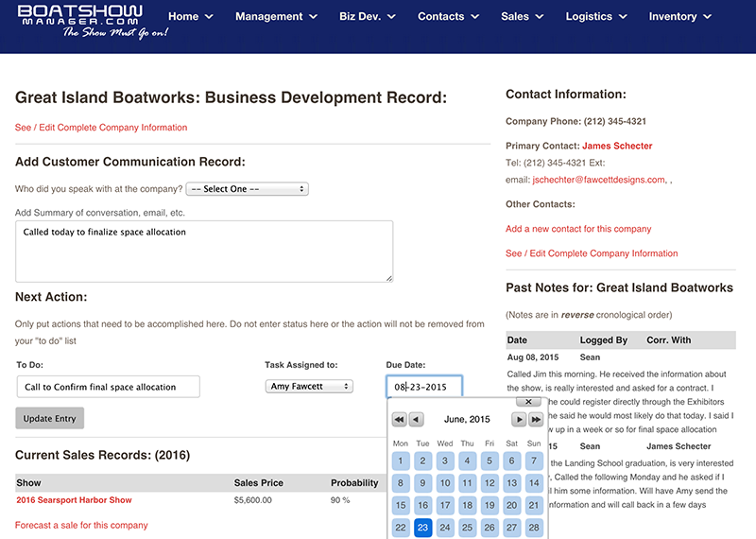The image size is (756, 539).
Task: Select June 24 in the calendar
Action: pos(445,528)
